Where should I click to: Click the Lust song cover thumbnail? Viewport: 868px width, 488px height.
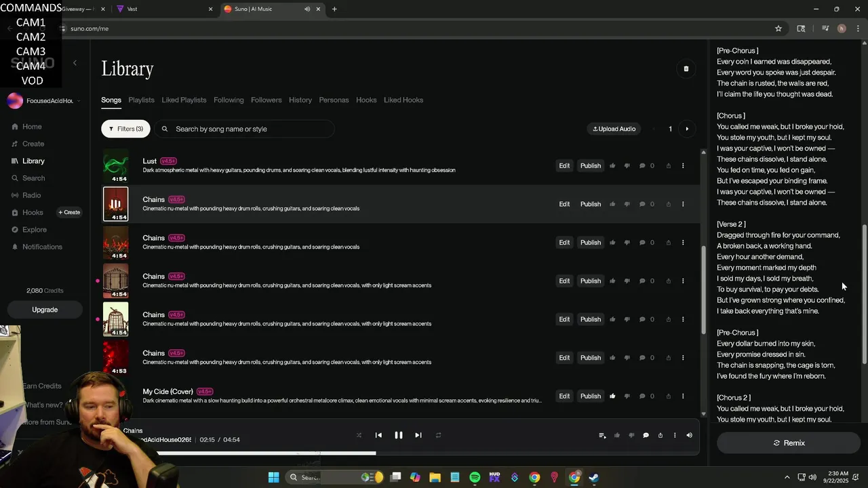(x=115, y=166)
